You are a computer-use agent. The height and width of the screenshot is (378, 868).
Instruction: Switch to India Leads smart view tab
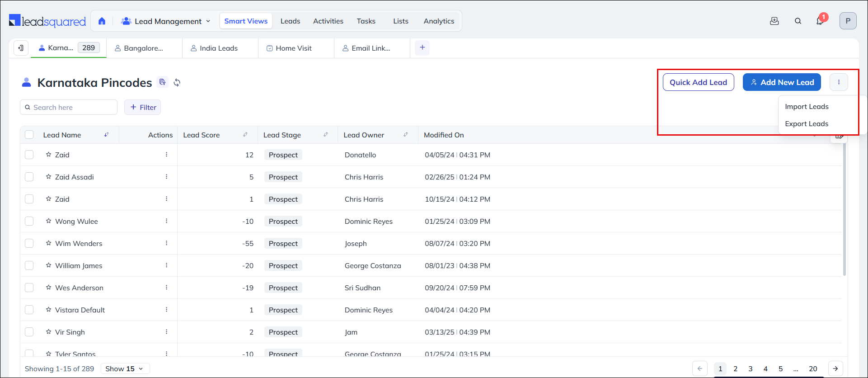pyautogui.click(x=220, y=48)
